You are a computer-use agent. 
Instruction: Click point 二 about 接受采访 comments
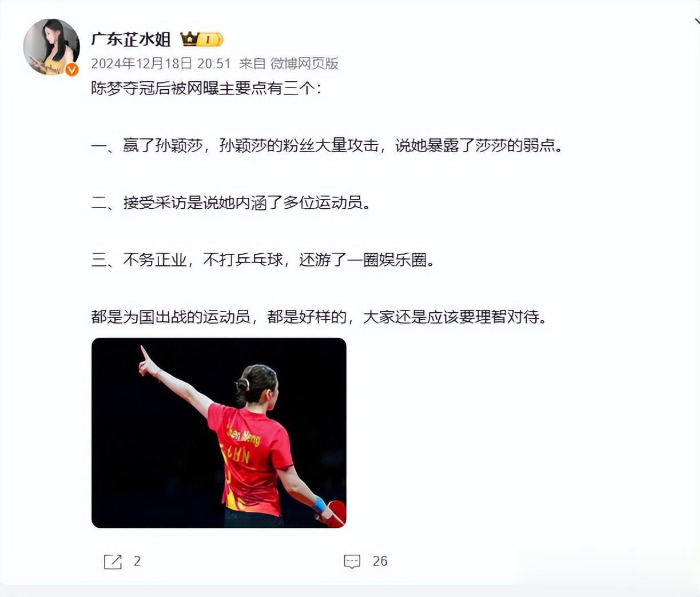tap(230, 203)
